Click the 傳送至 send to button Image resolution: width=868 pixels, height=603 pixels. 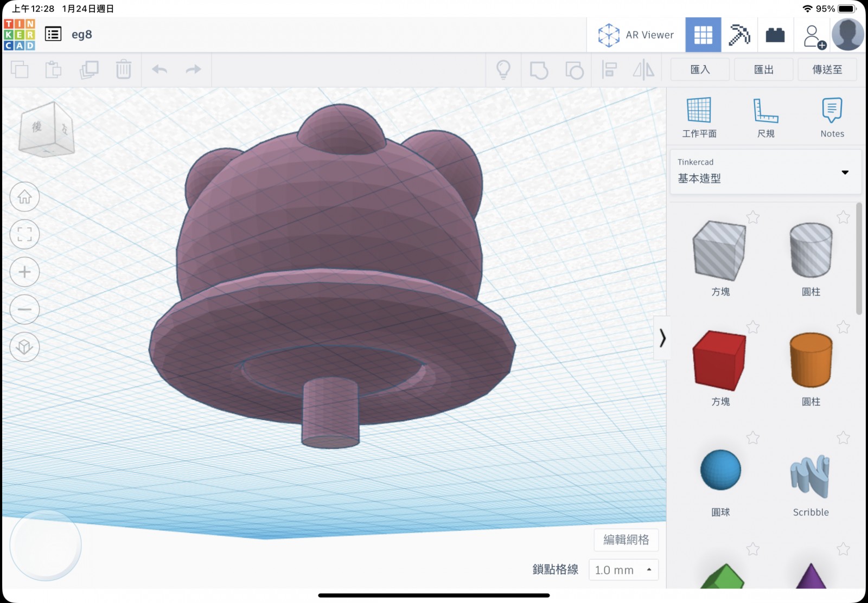tap(827, 69)
